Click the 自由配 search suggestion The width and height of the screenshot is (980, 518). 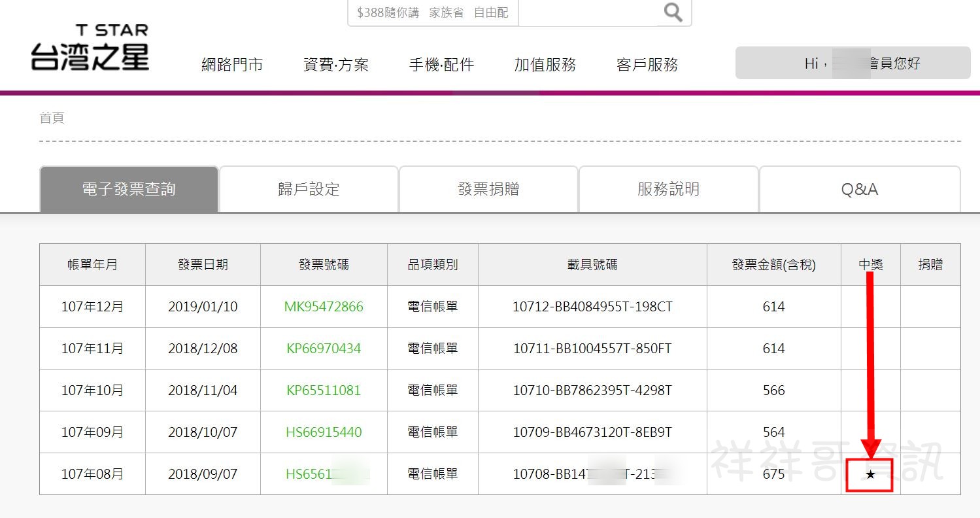coord(491,12)
